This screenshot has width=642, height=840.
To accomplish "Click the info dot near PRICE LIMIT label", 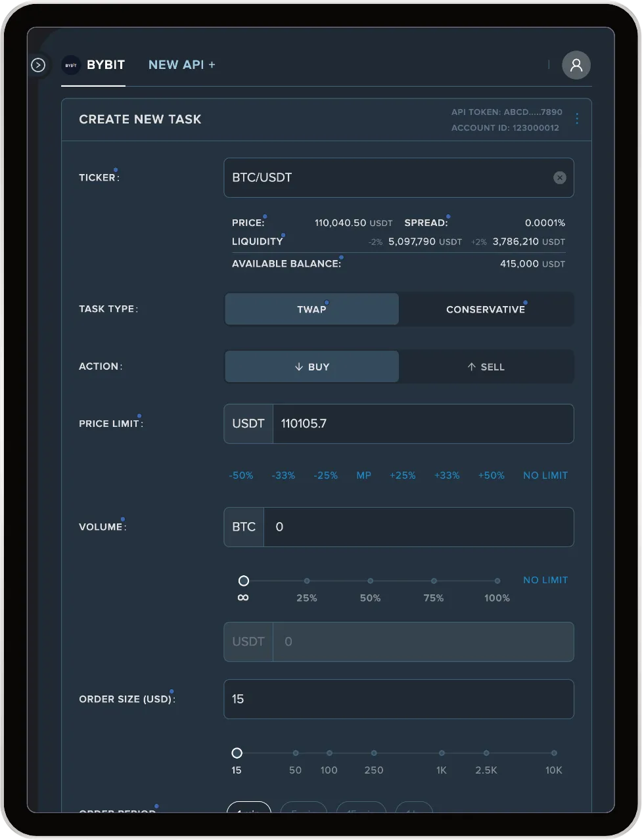I will click(x=139, y=415).
